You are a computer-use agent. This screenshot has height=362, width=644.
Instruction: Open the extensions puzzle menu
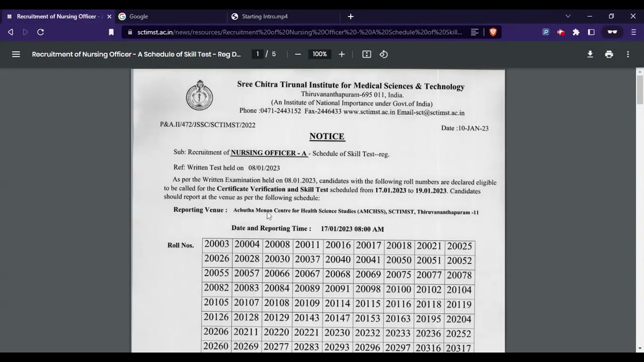pos(576,32)
